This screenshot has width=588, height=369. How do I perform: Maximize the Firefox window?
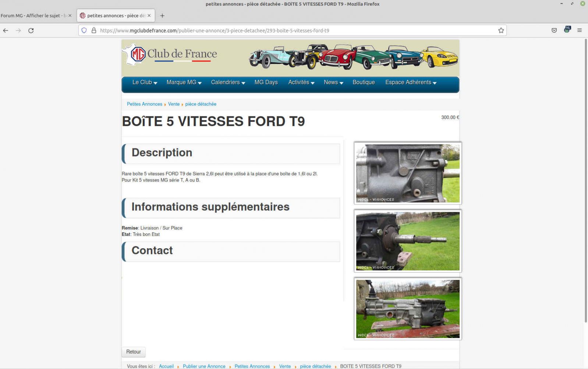coord(572,4)
